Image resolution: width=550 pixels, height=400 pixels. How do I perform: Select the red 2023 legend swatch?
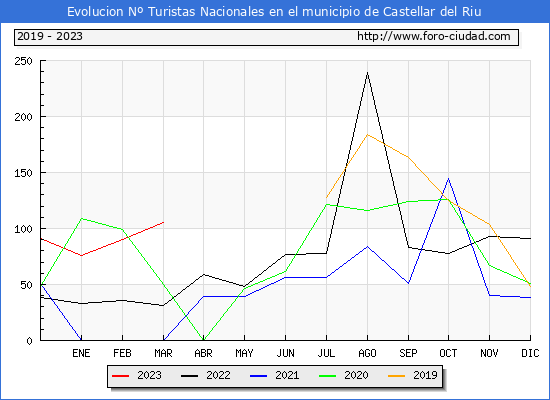coord(120,376)
